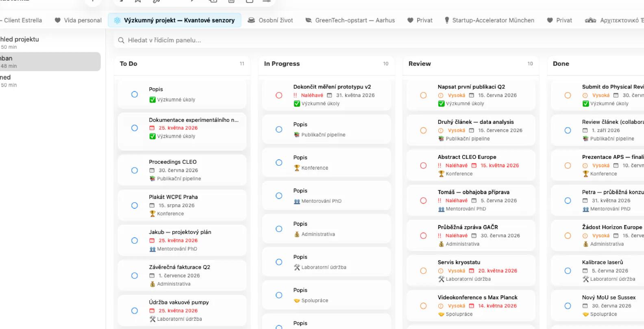Click the tools icon on Servis kryostatu card
The height and width of the screenshot is (329, 644).
(441, 279)
